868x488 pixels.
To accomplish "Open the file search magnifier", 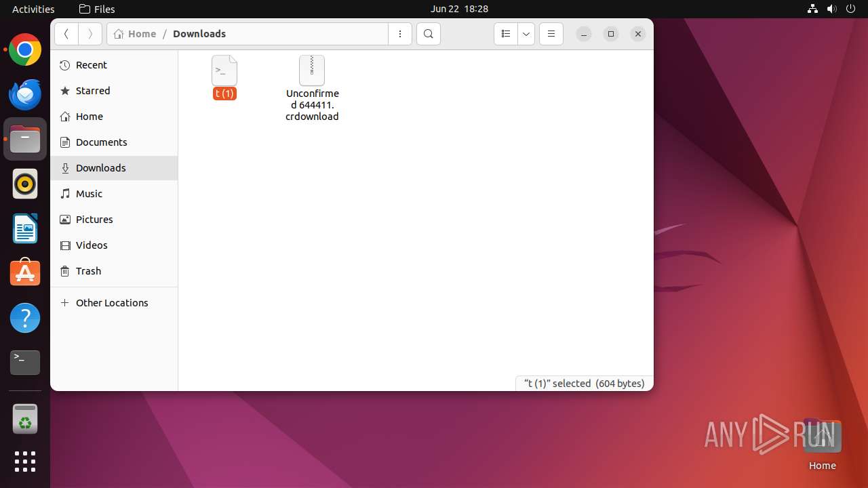I will [429, 34].
